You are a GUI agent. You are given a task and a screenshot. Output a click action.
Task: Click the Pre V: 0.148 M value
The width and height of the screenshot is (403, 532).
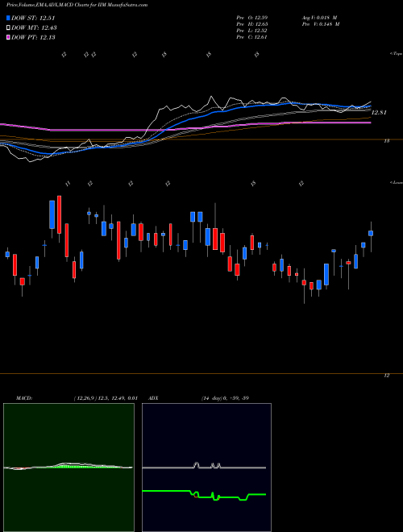coord(321,24)
